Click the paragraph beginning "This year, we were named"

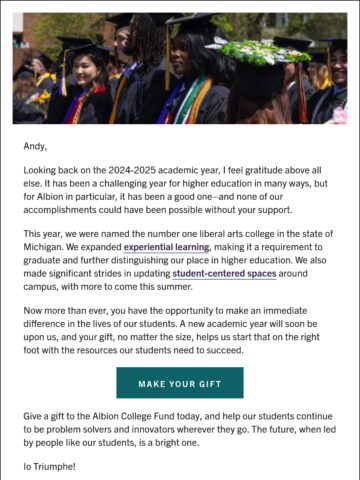click(178, 260)
